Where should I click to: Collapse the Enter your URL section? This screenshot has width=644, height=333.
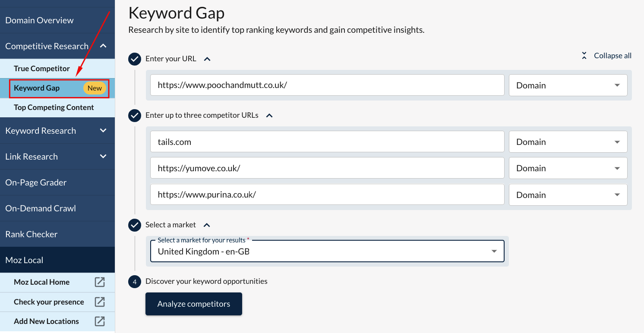click(x=207, y=59)
